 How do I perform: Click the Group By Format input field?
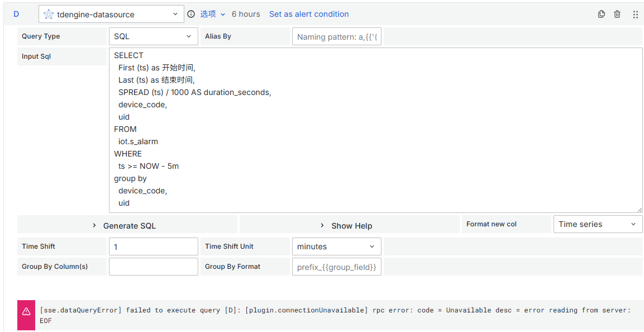[x=336, y=267]
